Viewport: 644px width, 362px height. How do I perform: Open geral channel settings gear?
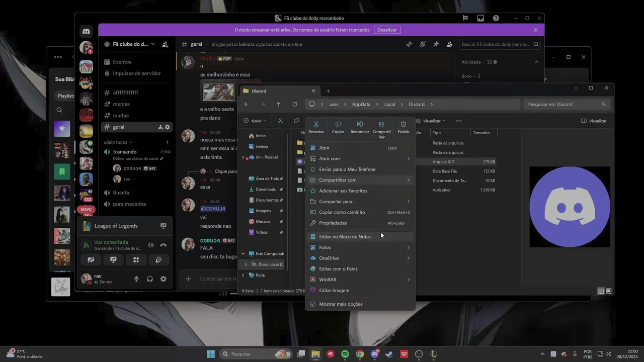click(x=168, y=127)
